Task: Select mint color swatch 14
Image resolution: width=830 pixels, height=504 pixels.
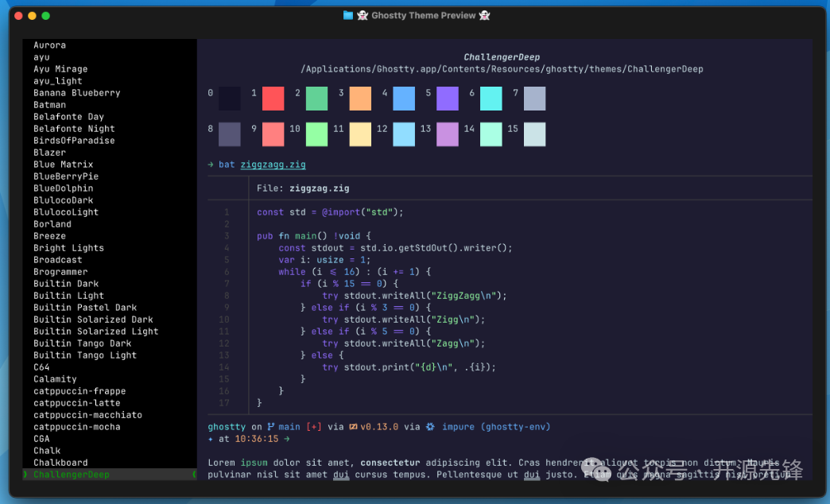Action: click(x=491, y=134)
